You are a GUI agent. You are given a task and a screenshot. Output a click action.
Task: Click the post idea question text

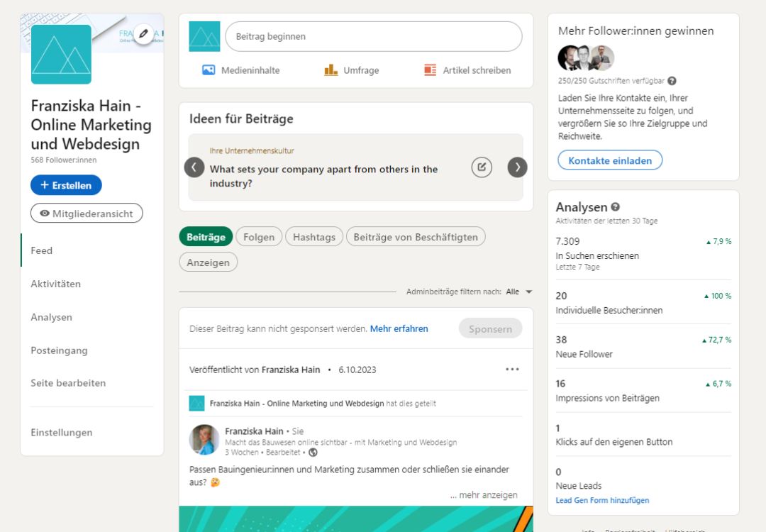click(323, 176)
